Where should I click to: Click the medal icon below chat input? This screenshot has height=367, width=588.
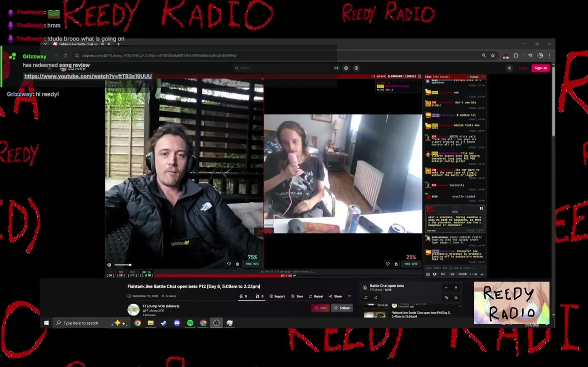(x=435, y=274)
